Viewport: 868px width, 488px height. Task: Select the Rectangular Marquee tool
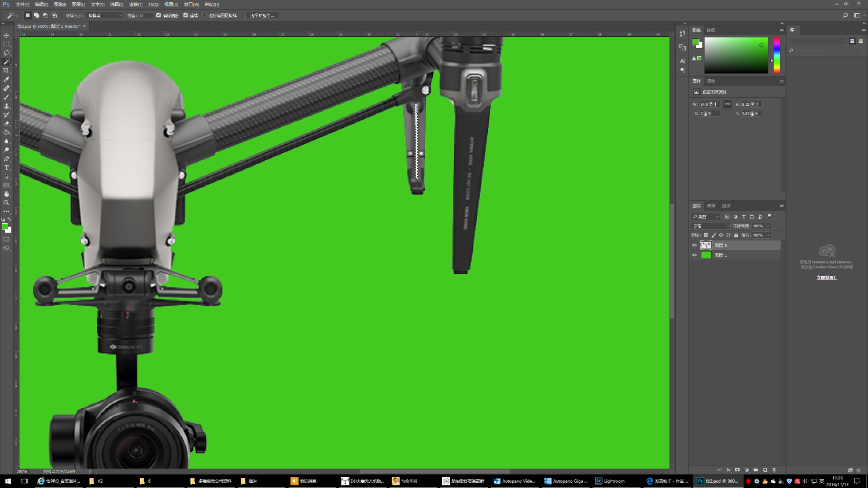6,44
